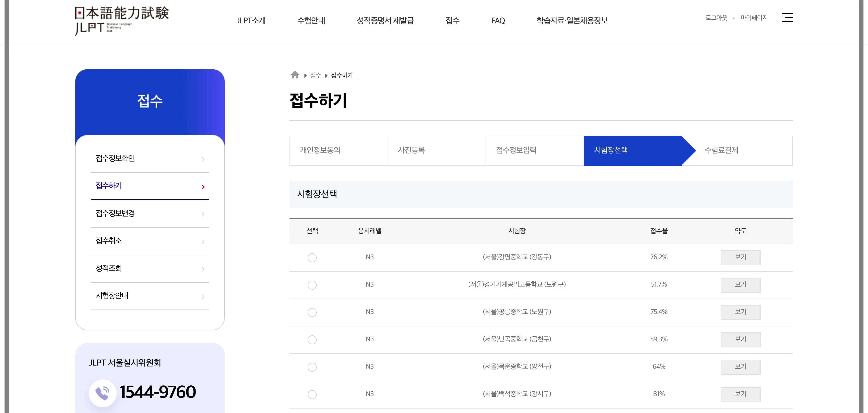Viewport: 868px width, 413px height.
Task: Click the 로그아웃 link
Action: pyautogui.click(x=717, y=17)
